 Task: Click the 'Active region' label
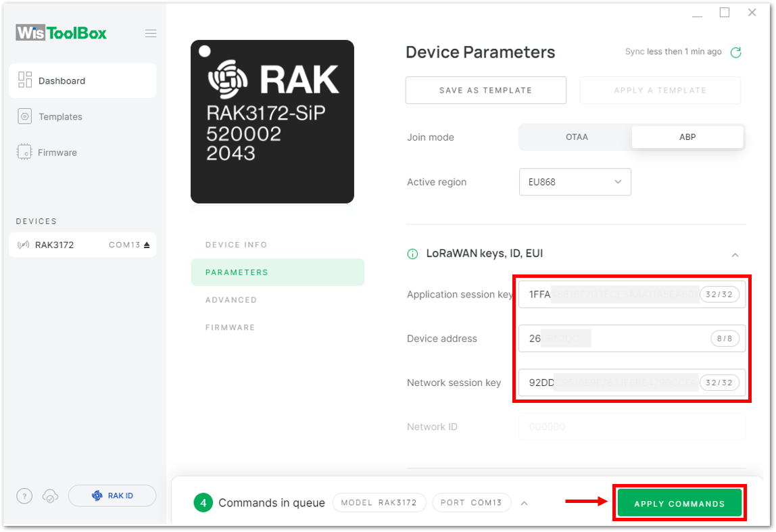coord(437,182)
